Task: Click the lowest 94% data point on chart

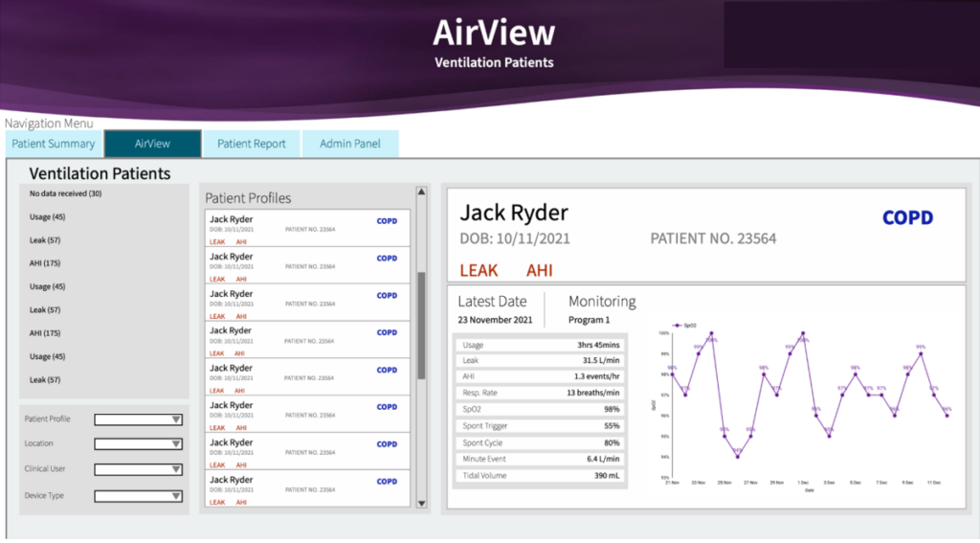Action: [x=738, y=458]
